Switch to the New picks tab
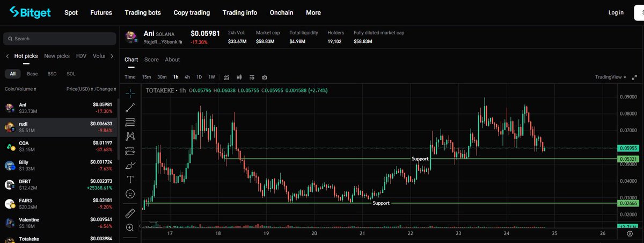This screenshot has width=644, height=243. click(57, 56)
